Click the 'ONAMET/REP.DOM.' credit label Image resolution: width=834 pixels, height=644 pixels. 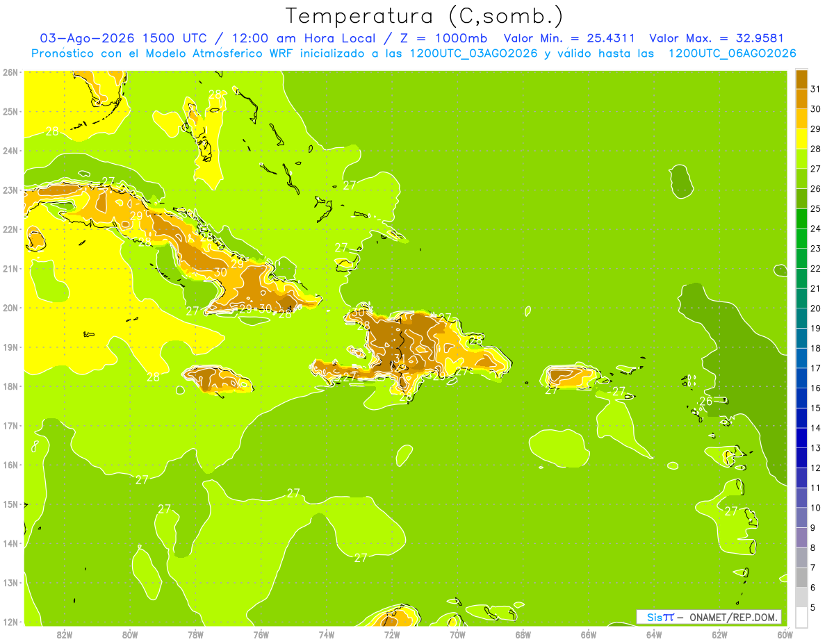[733, 617]
